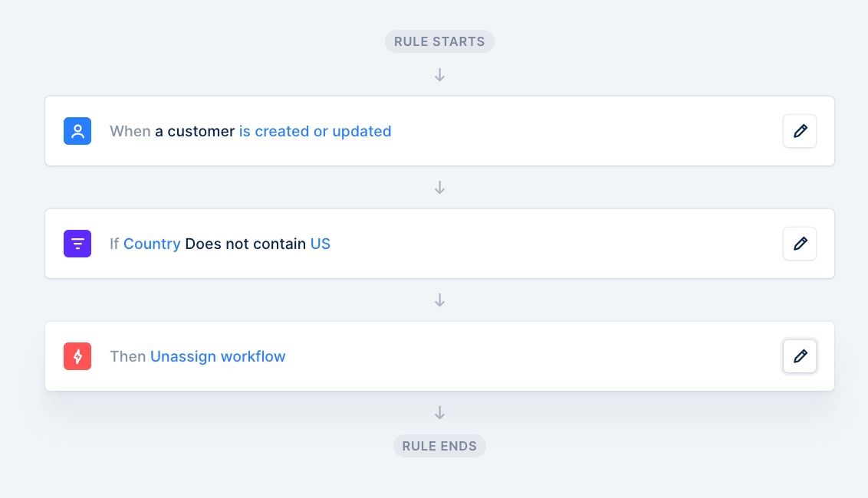868x498 pixels.
Task: Open the 'Unassign workflow' action link
Action: 218,356
